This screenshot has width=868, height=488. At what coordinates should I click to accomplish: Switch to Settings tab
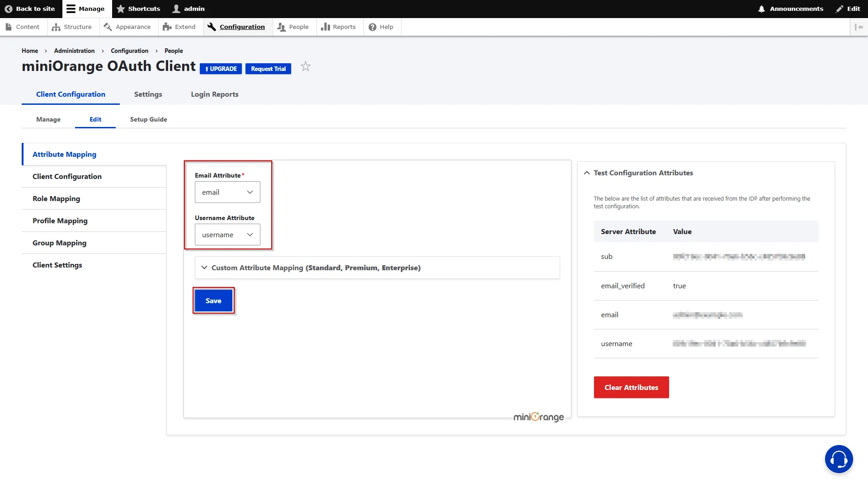[x=148, y=94]
